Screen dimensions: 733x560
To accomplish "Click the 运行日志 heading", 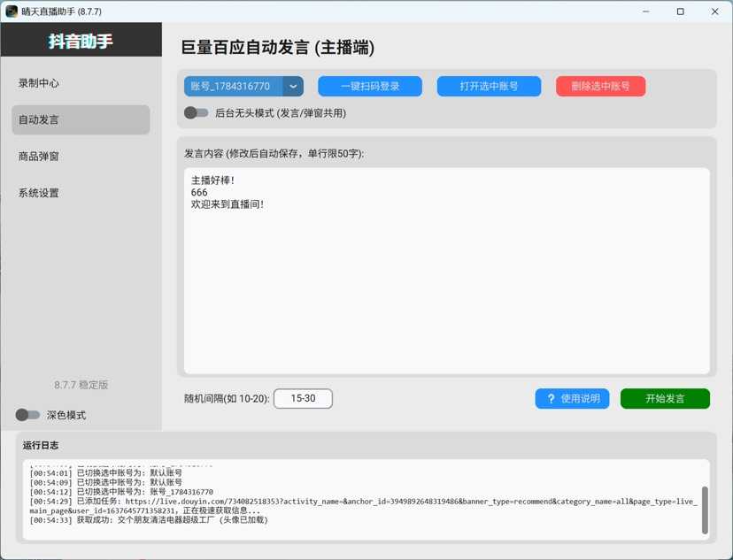I will pos(41,446).
